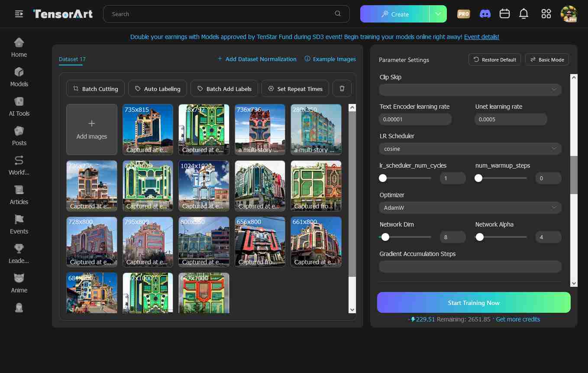This screenshot has width=588, height=373.
Task: Open the user profile avatar
Action: pos(569,14)
